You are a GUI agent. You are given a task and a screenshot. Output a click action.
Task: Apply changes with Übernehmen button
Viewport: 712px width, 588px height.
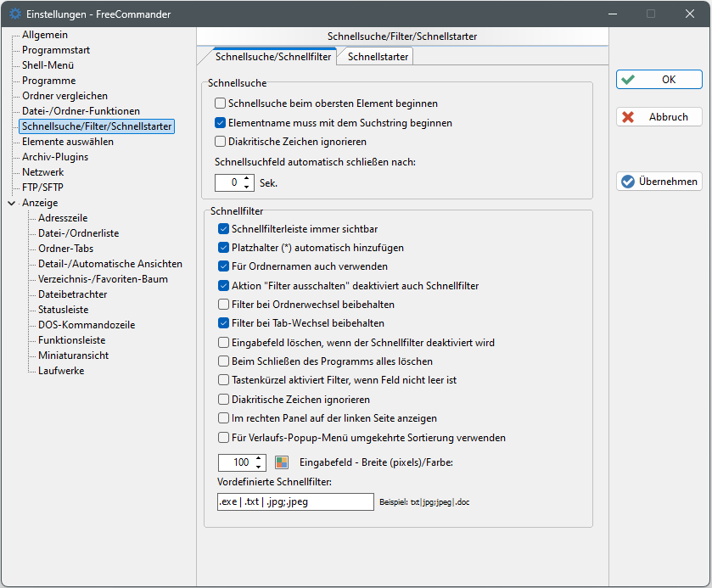pyautogui.click(x=659, y=182)
